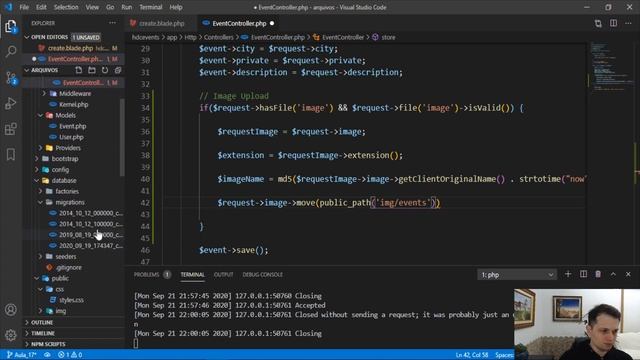Open the Go menu
Screen dimensions: 640x360
110,7
